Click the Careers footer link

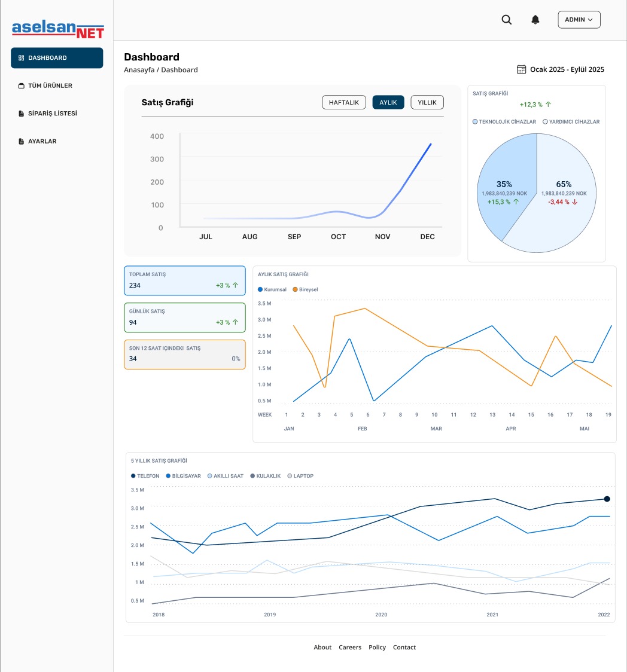[350, 647]
